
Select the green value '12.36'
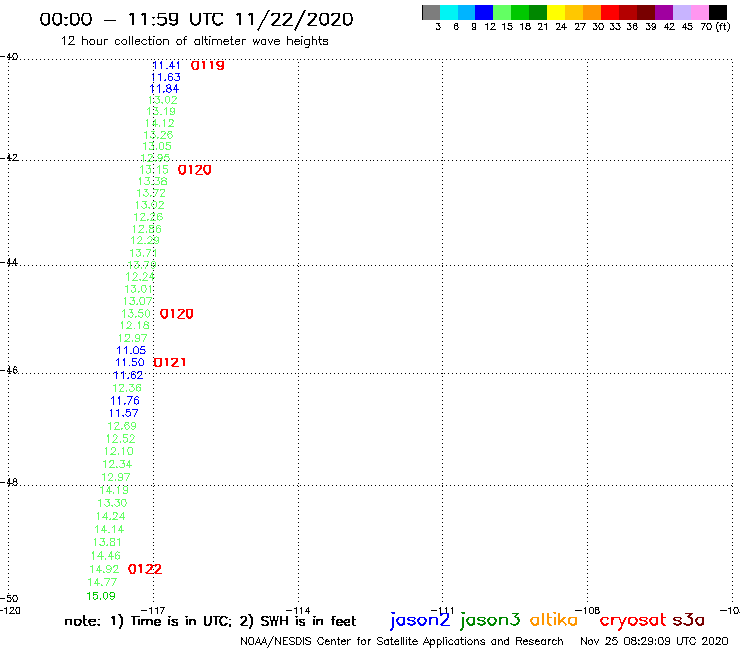pos(127,388)
